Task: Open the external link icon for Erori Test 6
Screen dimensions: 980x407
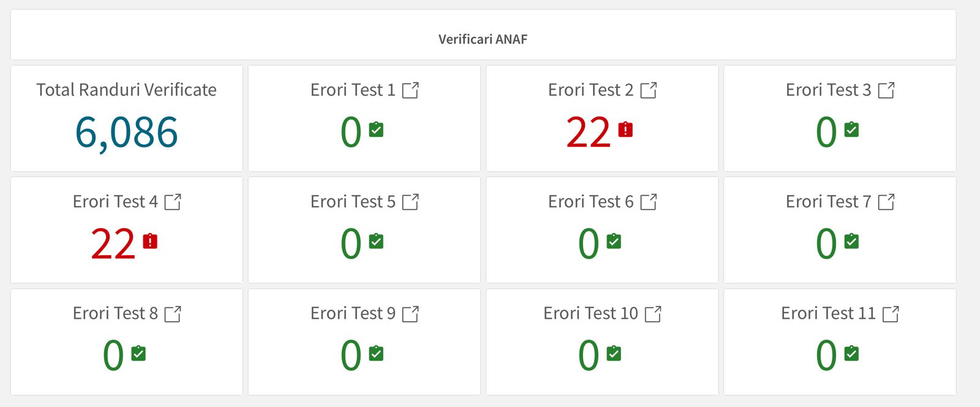Action: (x=649, y=202)
